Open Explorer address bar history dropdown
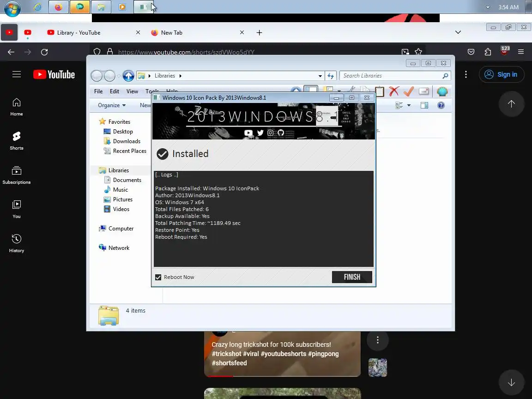This screenshot has height=399, width=532. 320,76
